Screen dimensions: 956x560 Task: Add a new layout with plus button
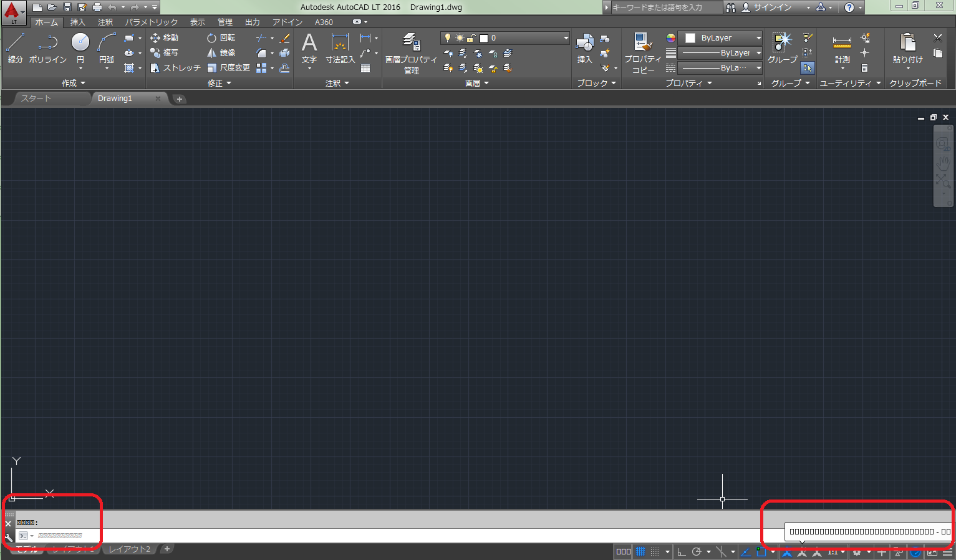coord(167,549)
